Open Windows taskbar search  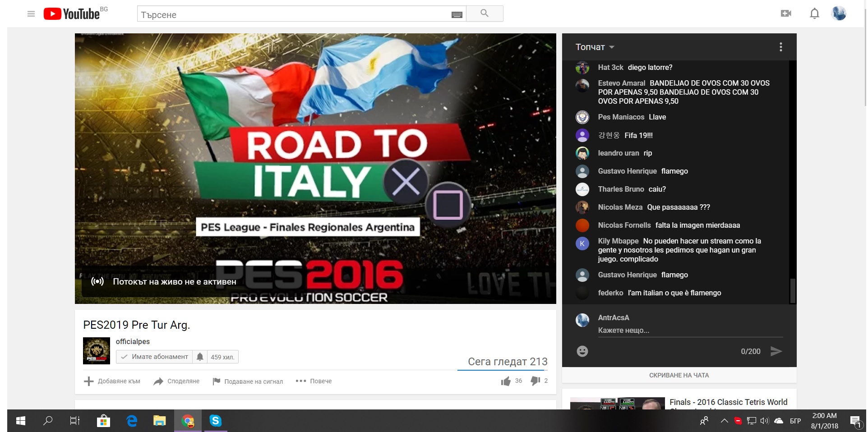pyautogui.click(x=48, y=421)
